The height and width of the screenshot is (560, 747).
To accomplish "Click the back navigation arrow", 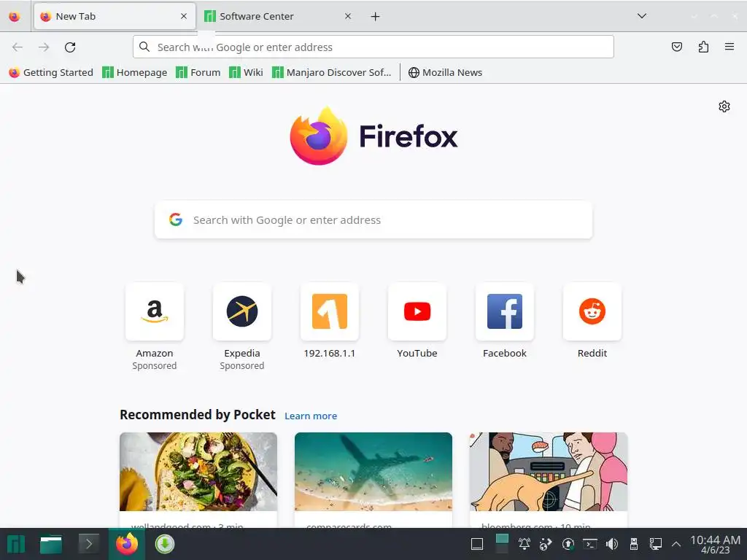I will click(x=18, y=47).
